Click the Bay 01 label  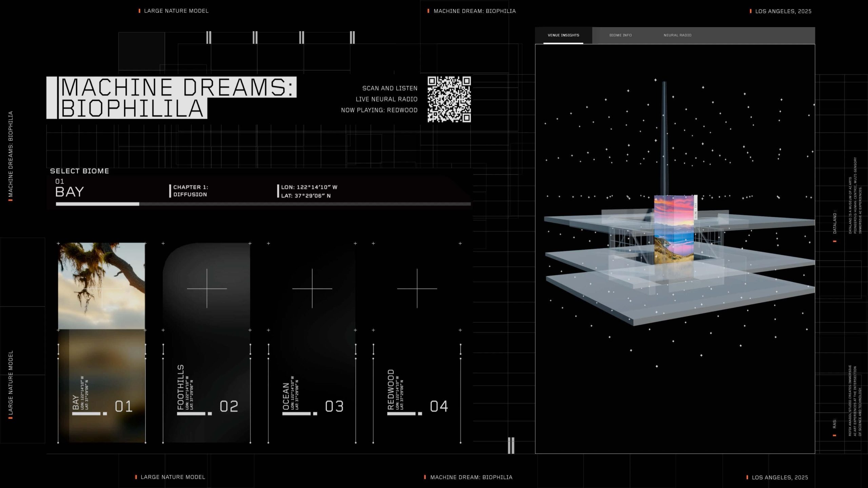(123, 406)
